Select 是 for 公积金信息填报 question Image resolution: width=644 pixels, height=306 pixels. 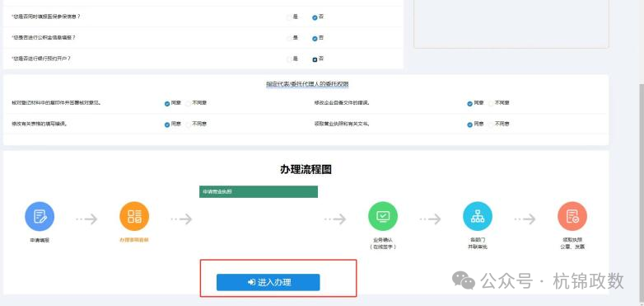coord(289,38)
